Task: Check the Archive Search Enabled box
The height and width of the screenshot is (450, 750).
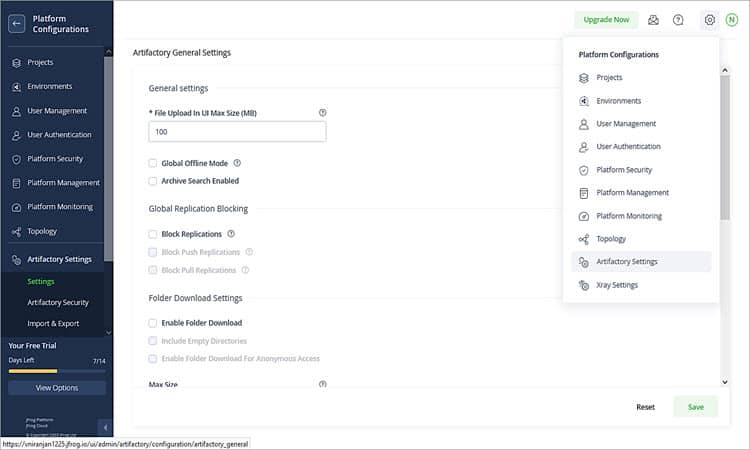Action: tap(153, 181)
